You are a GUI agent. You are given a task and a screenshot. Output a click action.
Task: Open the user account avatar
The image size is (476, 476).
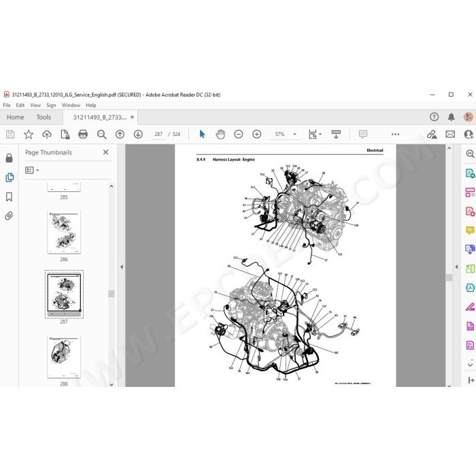click(x=469, y=117)
